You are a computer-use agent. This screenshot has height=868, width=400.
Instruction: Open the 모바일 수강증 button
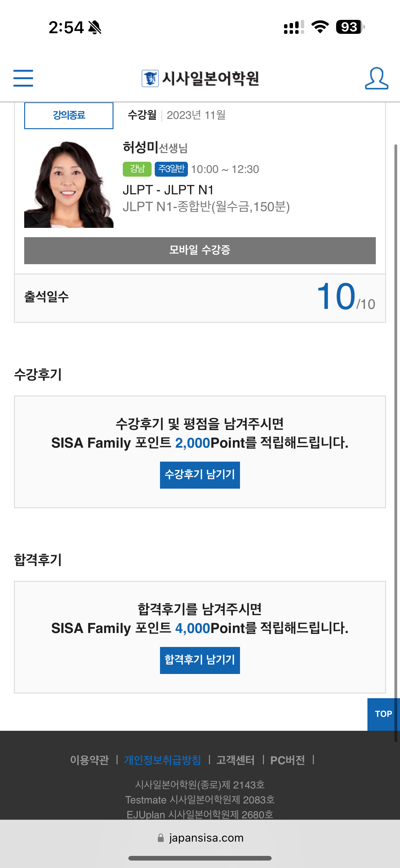click(x=200, y=250)
